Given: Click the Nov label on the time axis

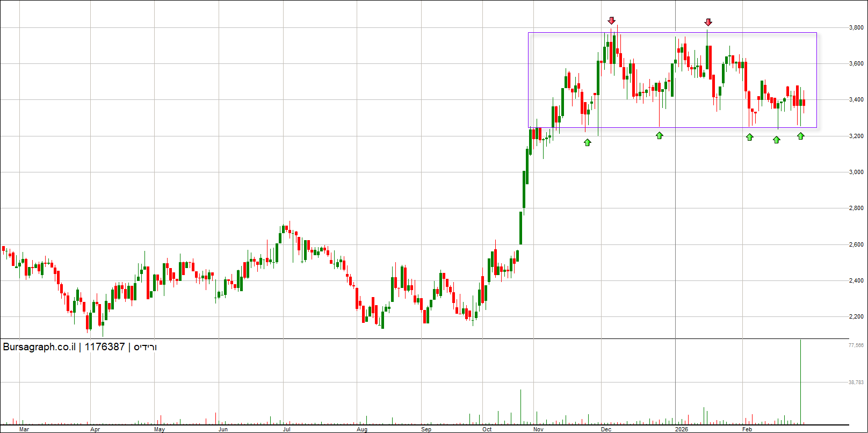Looking at the screenshot, I should point(539,429).
